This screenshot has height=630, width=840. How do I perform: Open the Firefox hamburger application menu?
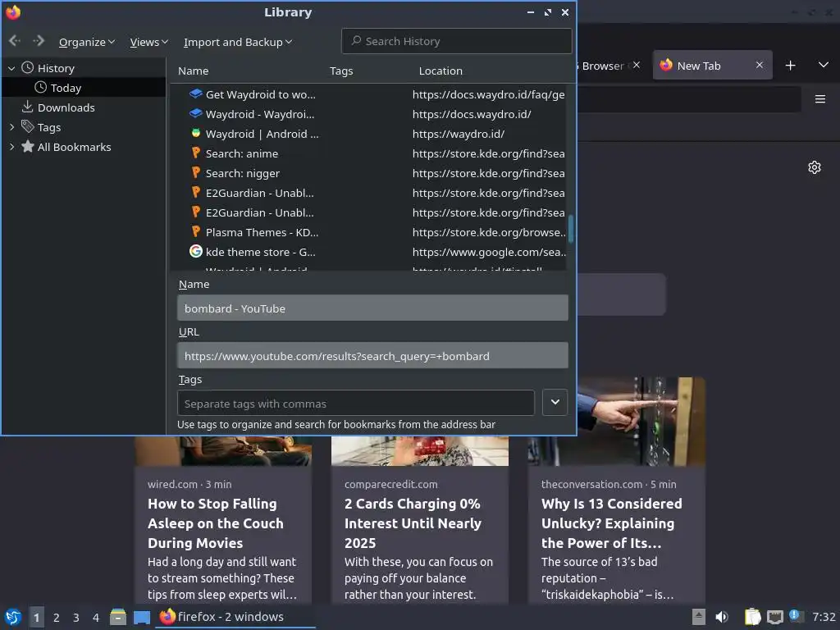tap(819, 99)
